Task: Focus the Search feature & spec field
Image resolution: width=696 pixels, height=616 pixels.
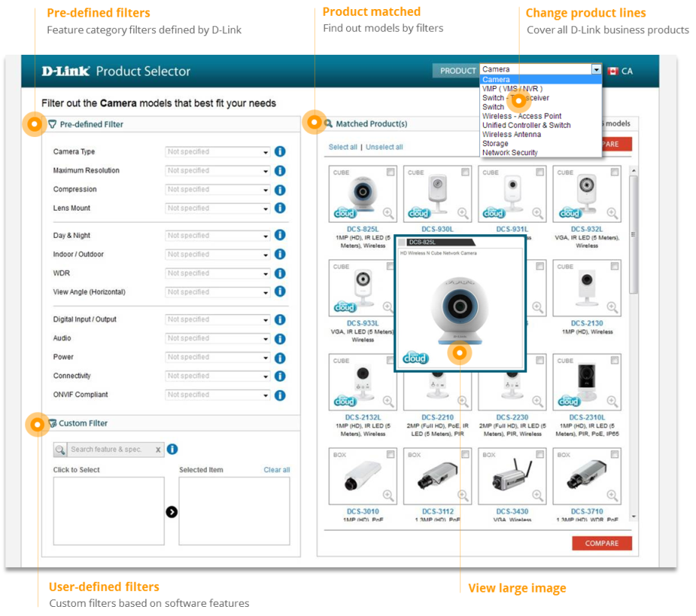Action: pos(110,449)
